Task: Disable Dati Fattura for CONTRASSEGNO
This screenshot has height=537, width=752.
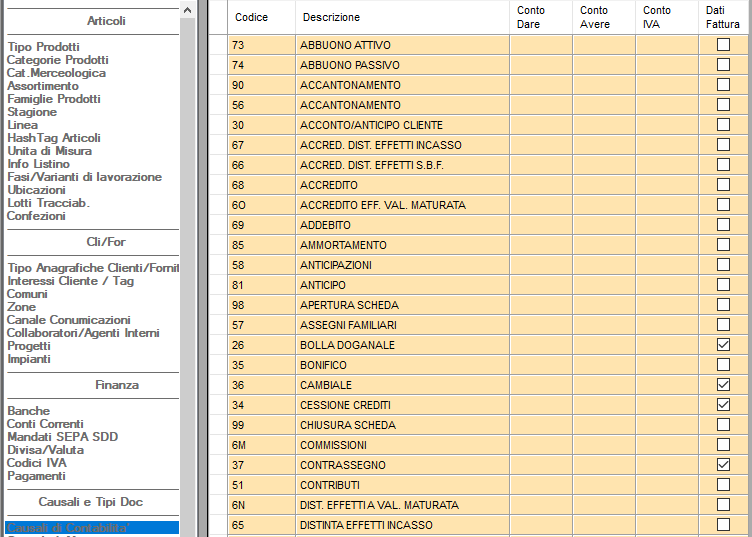Action: [723, 465]
